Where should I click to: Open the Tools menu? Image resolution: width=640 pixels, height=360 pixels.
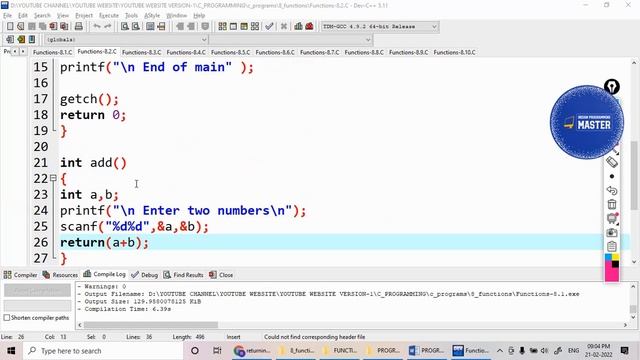[x=131, y=16]
